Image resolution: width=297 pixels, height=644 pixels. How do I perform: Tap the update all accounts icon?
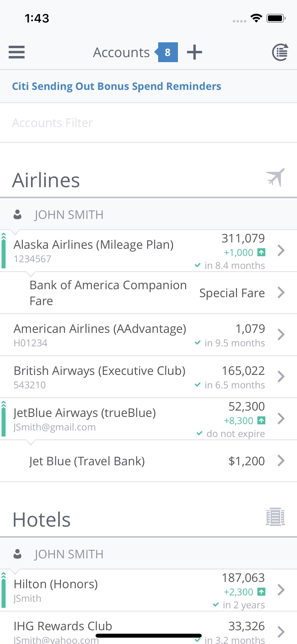click(x=280, y=52)
